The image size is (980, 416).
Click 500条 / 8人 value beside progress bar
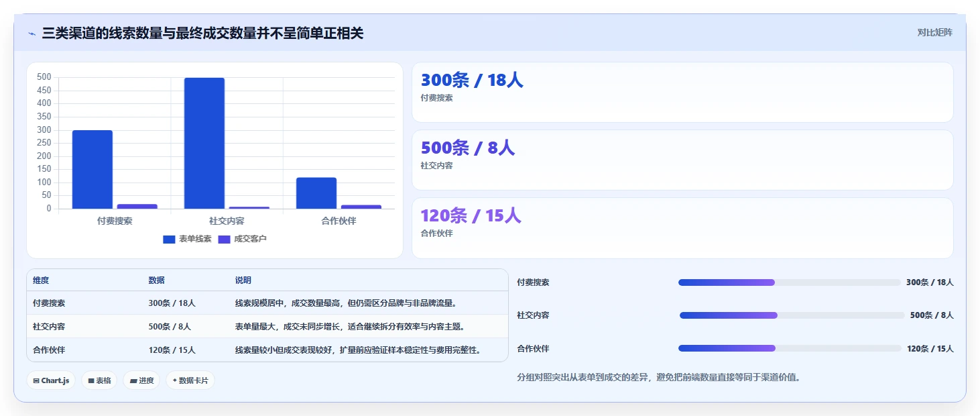pos(932,315)
